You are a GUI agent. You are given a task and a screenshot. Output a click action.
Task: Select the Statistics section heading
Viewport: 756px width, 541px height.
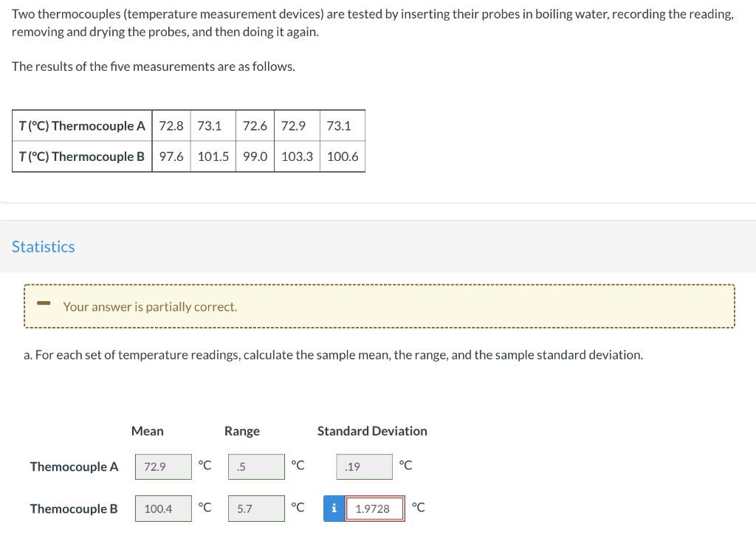43,247
